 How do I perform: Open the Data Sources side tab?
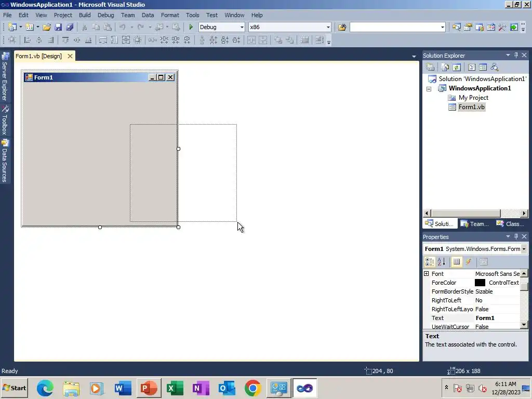pos(5,161)
